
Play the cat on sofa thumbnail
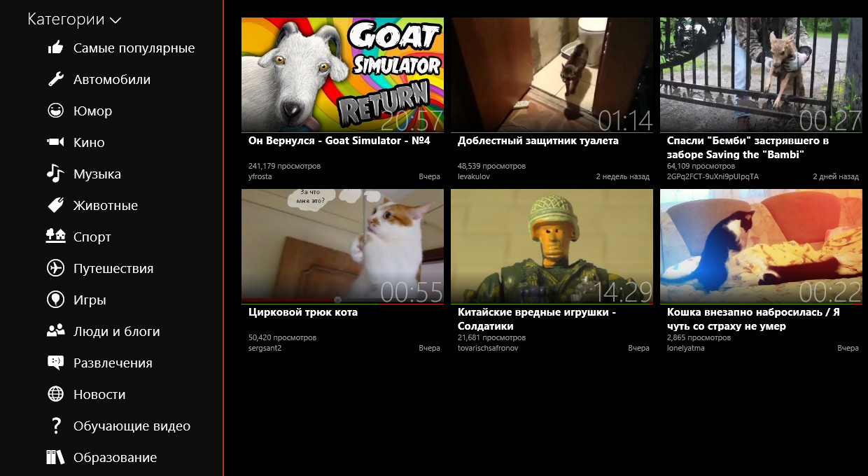tap(761, 246)
